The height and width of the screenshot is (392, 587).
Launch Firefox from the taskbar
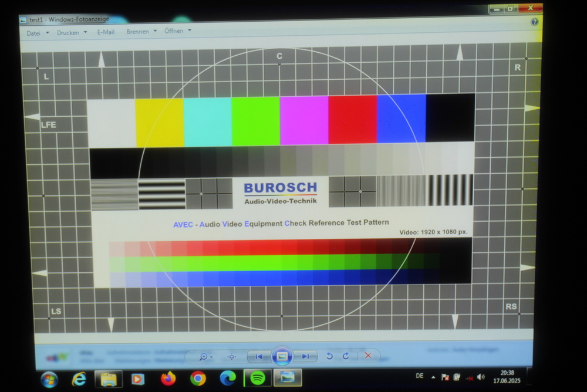168,379
